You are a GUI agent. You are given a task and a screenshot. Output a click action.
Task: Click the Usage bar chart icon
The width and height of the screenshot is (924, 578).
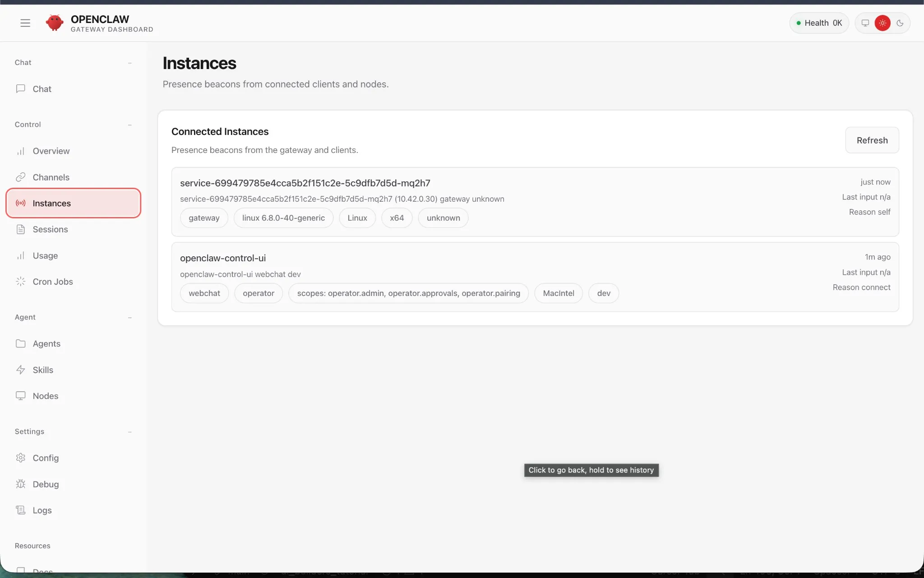pos(20,256)
